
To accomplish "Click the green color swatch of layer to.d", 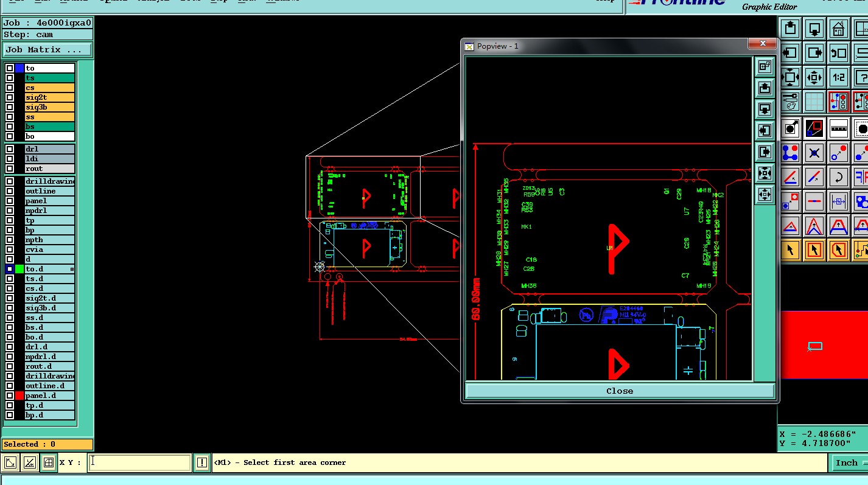I will click(19, 269).
